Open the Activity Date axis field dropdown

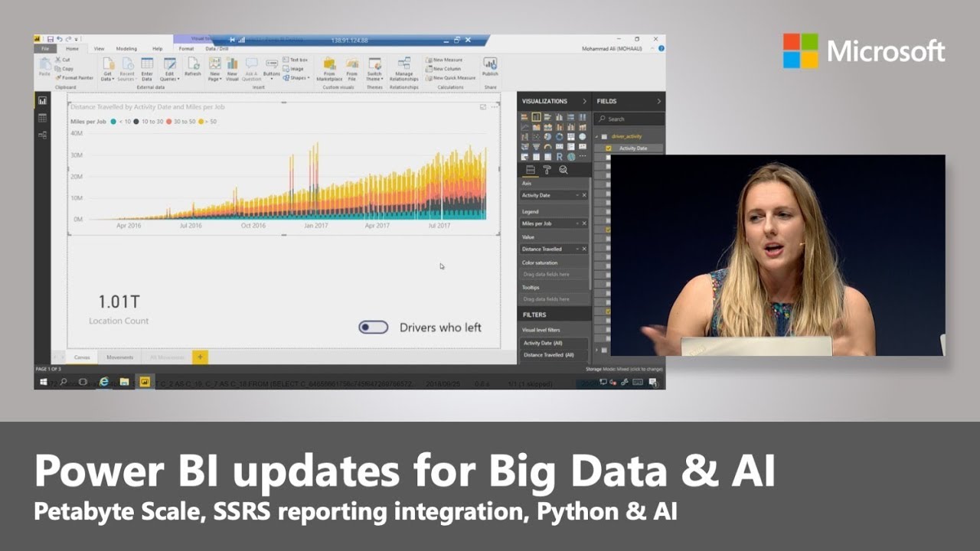click(x=577, y=195)
